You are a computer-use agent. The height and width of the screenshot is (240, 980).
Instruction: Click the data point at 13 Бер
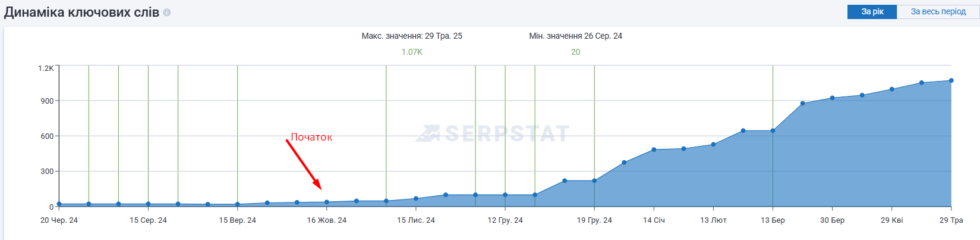coord(773,130)
